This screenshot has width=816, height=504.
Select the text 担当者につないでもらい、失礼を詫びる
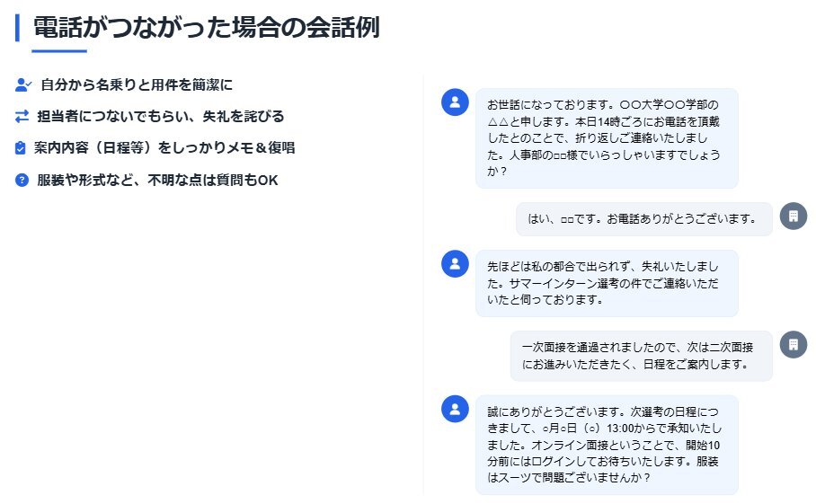click(160, 117)
